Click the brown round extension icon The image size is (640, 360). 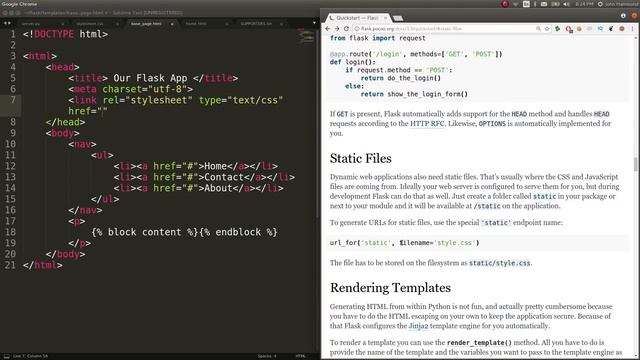[622, 29]
